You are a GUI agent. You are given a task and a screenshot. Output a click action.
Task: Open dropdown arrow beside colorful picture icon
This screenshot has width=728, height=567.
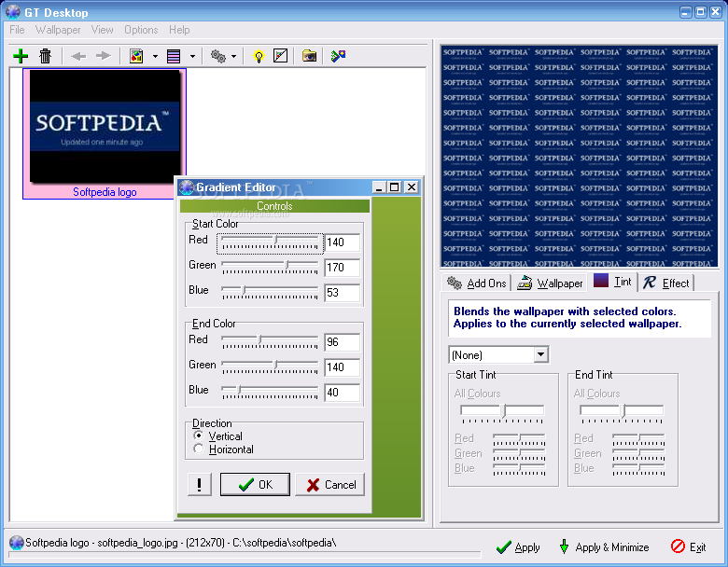155,57
